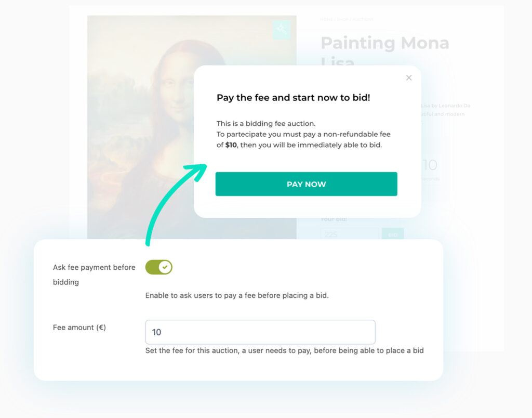Click the Mona Lisa product image
532x418 pixels.
click(x=140, y=130)
